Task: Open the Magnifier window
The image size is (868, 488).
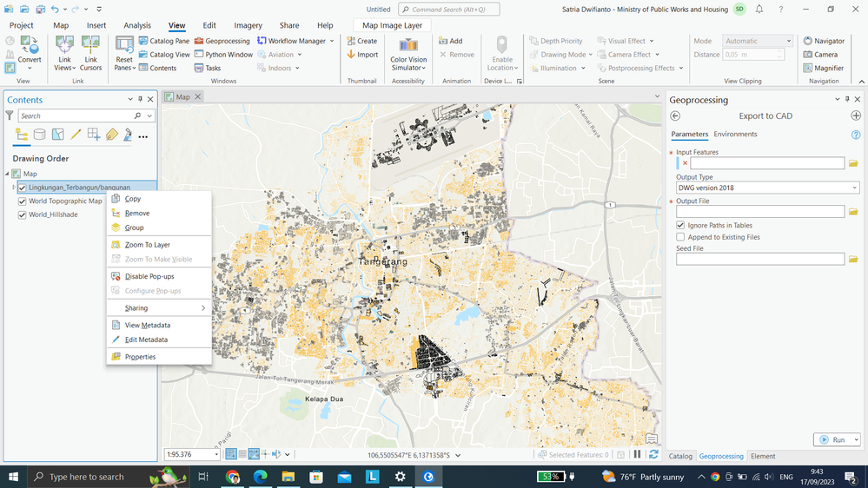Action: [x=824, y=68]
